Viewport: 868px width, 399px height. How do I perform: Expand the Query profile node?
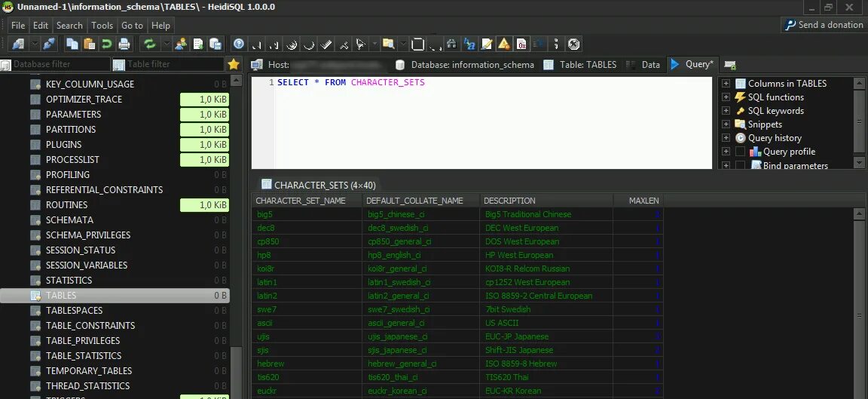726,152
